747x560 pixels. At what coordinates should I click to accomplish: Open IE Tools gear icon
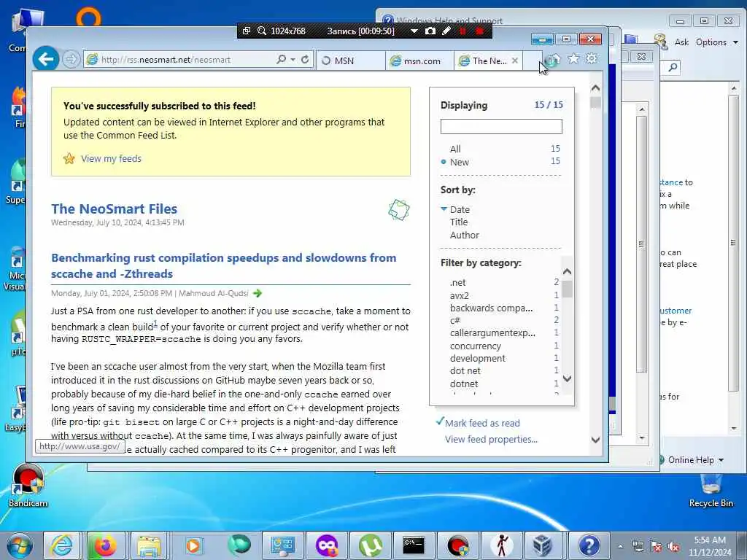coord(591,58)
